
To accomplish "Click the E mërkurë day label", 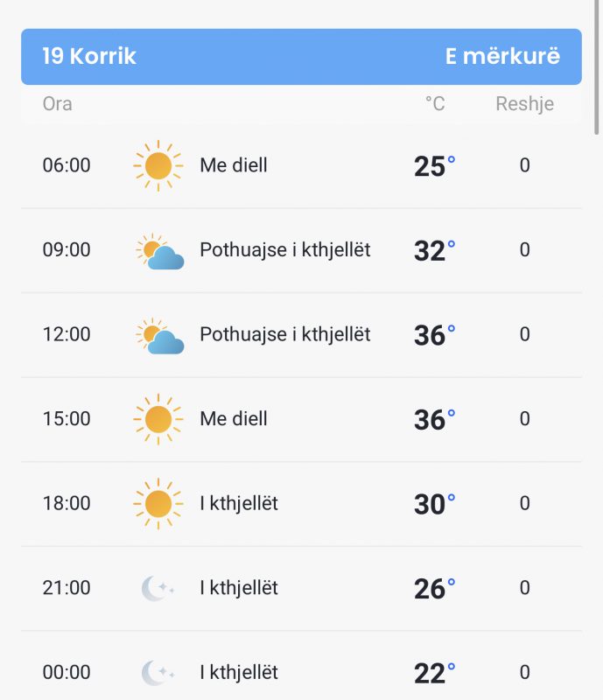I will (502, 56).
